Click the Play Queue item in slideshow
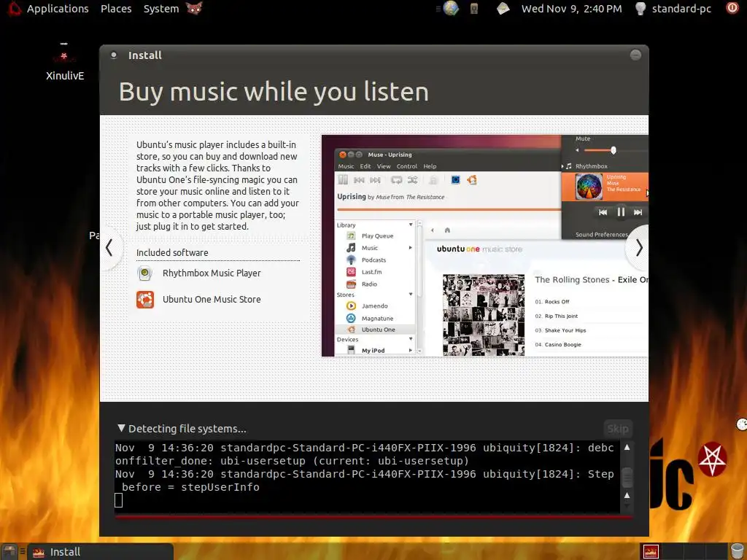The width and height of the screenshot is (747, 560). tap(377, 236)
